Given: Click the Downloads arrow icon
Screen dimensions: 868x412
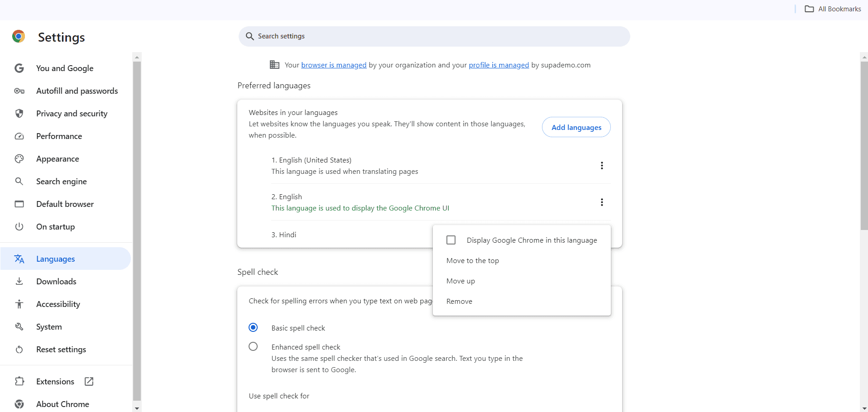Looking at the screenshot, I should click(19, 281).
